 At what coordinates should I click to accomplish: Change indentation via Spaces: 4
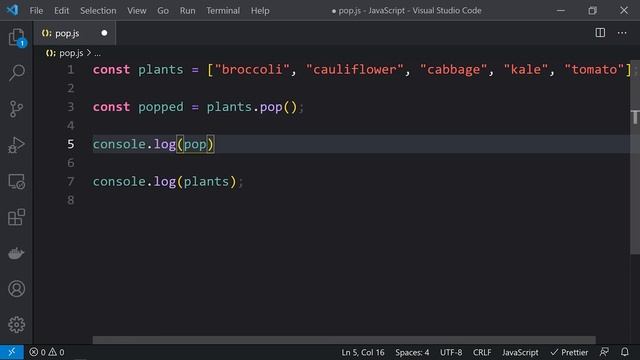[x=412, y=352]
